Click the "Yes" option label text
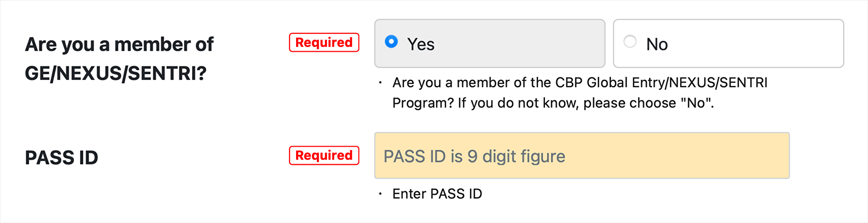 click(421, 44)
